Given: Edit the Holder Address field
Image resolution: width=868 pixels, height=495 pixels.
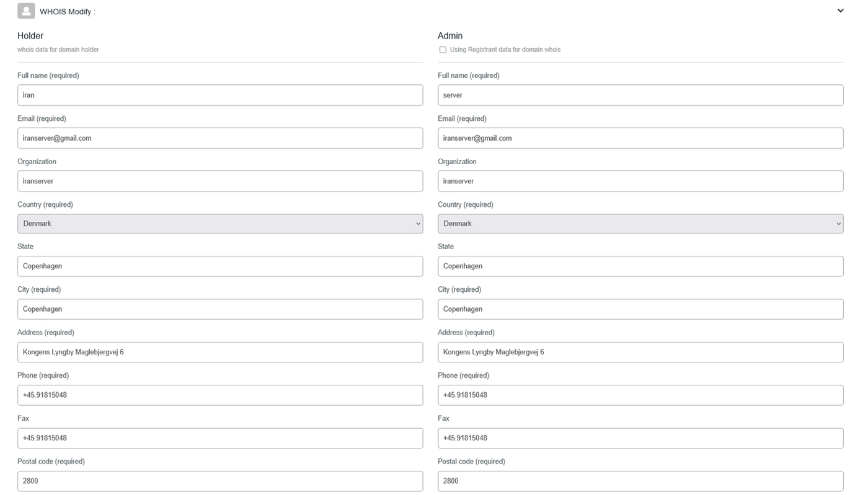Looking at the screenshot, I should pos(220,352).
